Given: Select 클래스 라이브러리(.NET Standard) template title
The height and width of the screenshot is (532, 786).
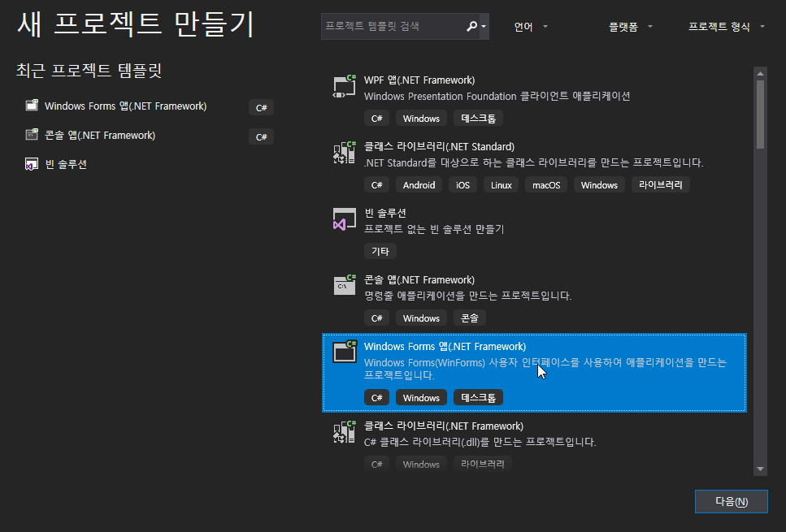Looking at the screenshot, I should click(x=439, y=147).
